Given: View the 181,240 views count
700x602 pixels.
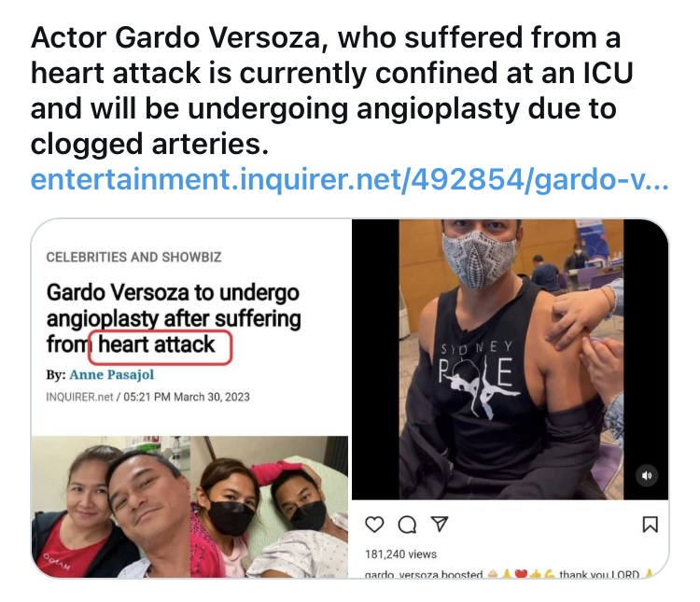Looking at the screenshot, I should click(x=401, y=554).
